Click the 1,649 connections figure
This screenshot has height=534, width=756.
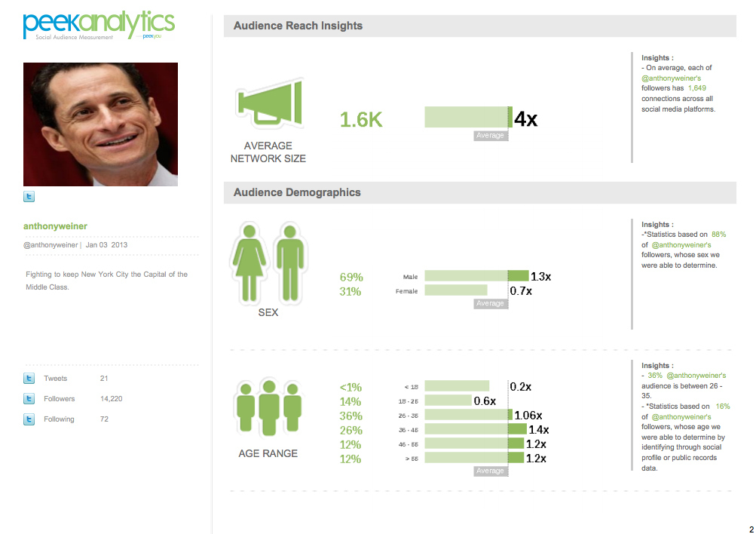[697, 88]
